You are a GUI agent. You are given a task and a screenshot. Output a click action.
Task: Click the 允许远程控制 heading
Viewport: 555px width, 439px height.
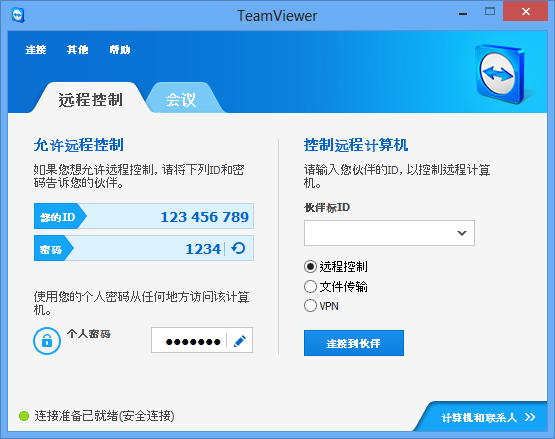(78, 145)
